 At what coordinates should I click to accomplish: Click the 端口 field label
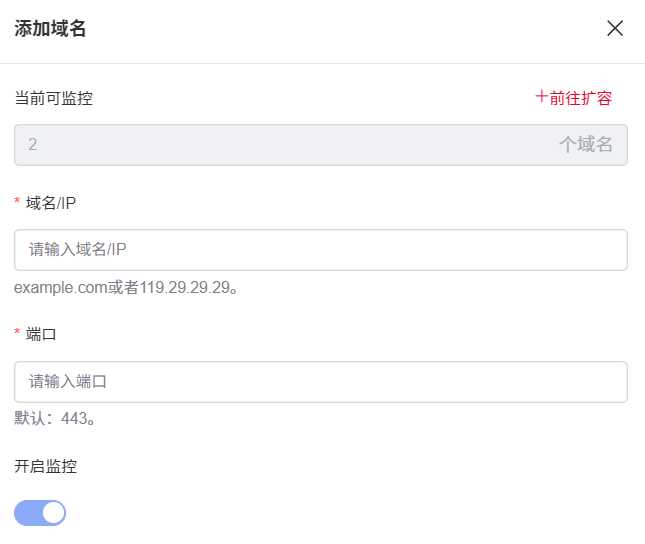[41, 334]
